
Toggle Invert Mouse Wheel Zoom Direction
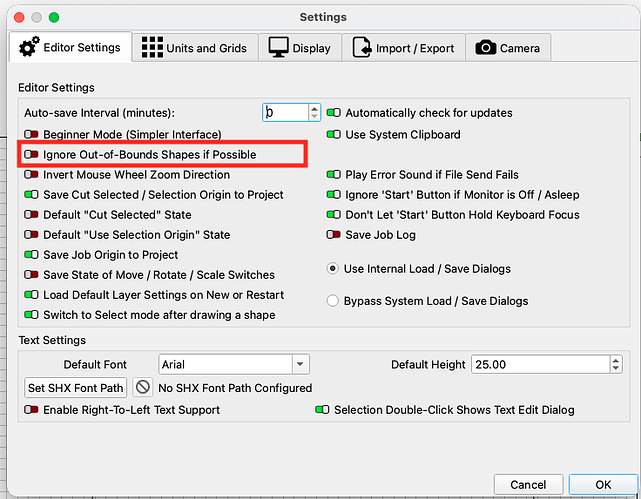pyautogui.click(x=32, y=175)
